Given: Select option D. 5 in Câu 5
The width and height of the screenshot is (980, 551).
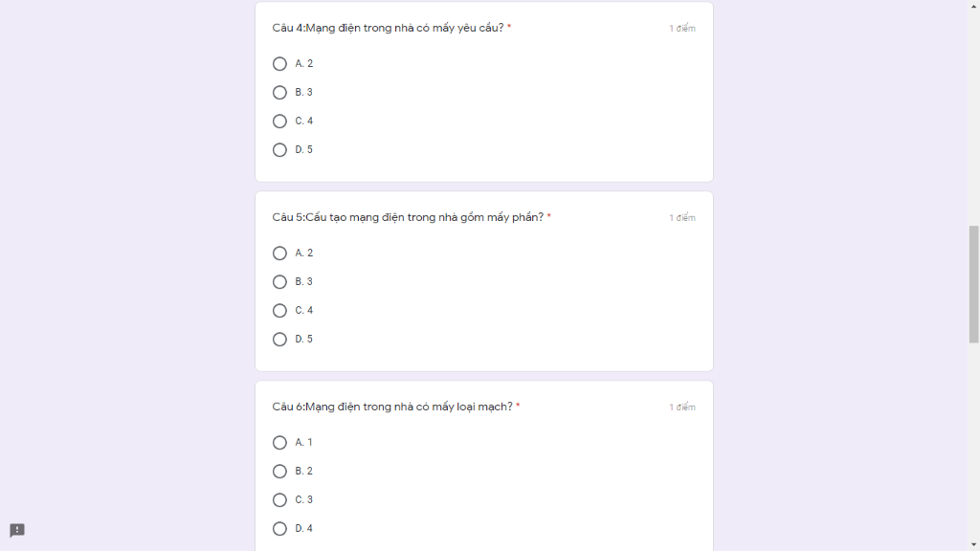Looking at the screenshot, I should (x=279, y=340).
